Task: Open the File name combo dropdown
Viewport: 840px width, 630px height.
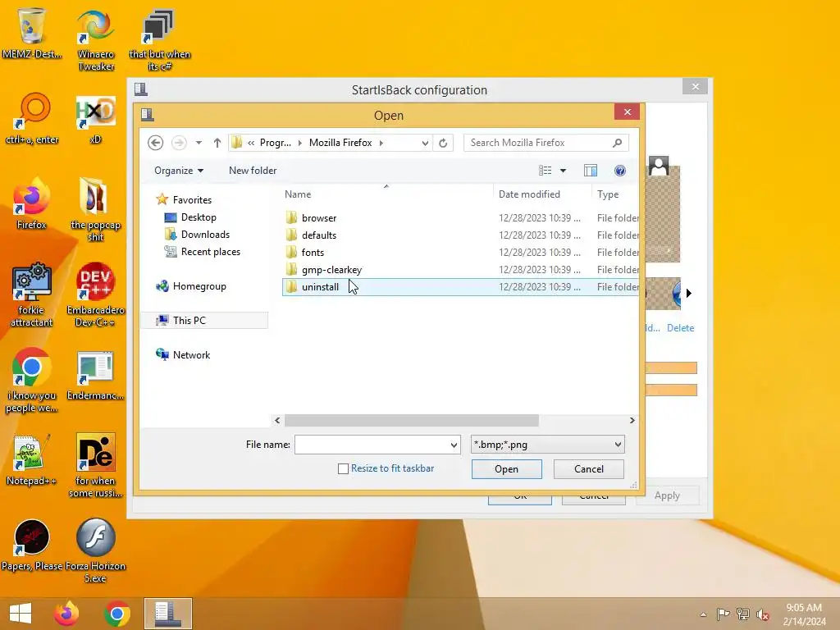Action: click(454, 445)
